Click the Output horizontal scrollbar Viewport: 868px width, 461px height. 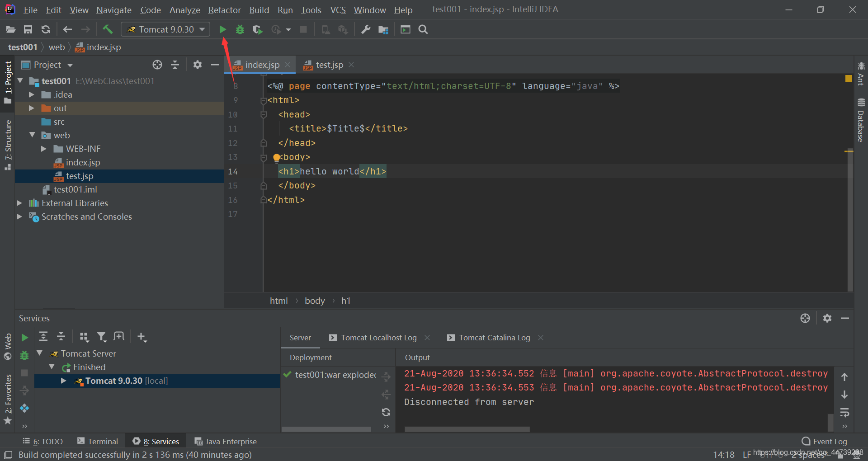(467, 429)
